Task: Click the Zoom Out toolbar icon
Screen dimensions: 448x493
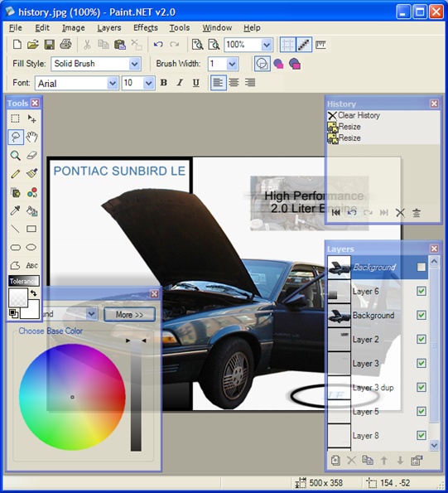Action: tap(214, 45)
